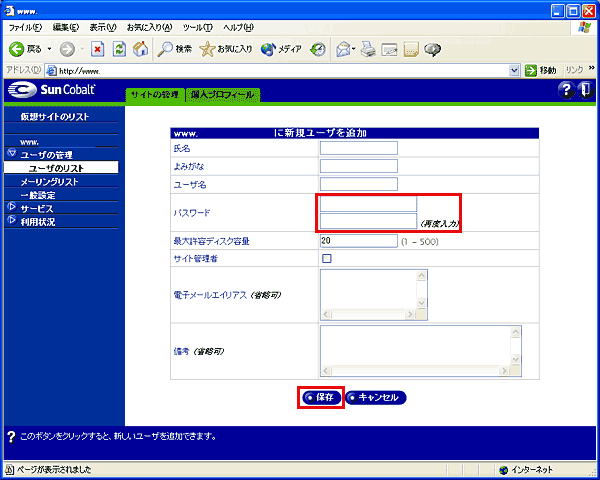600x480 pixels.
Task: Click the キャンセル cancel button
Action: pos(376,397)
